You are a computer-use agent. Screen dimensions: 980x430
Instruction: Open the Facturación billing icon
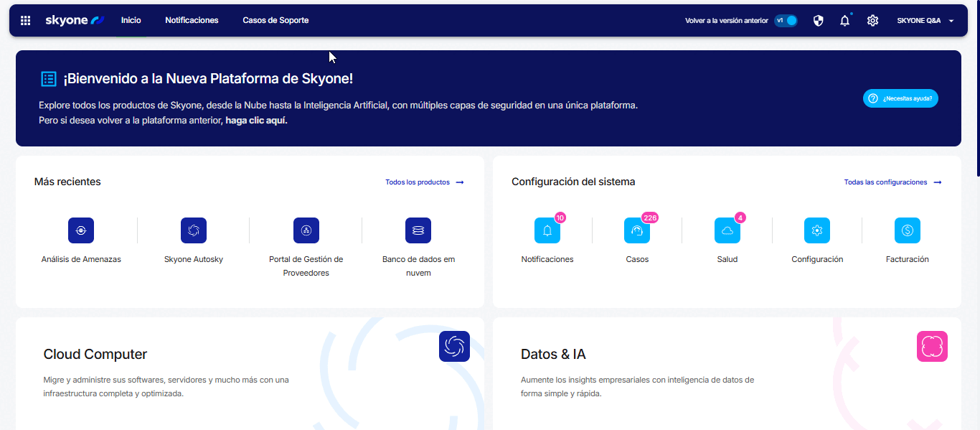pos(908,230)
